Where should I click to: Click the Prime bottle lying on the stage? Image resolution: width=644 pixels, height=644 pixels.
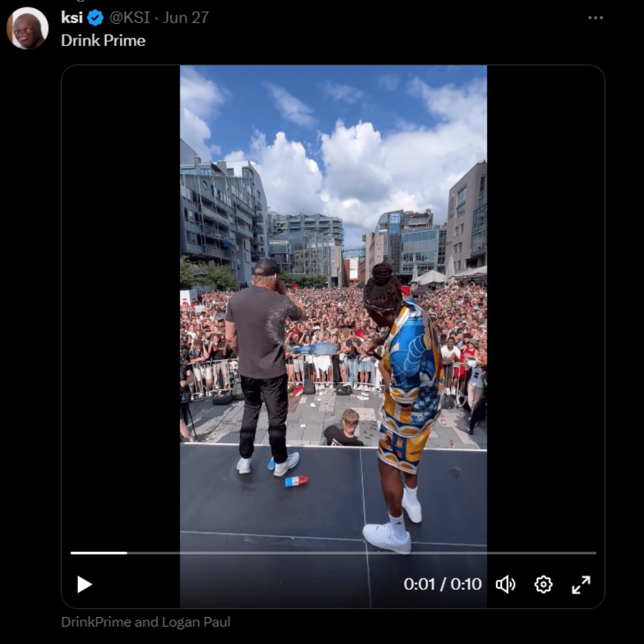pyautogui.click(x=296, y=481)
